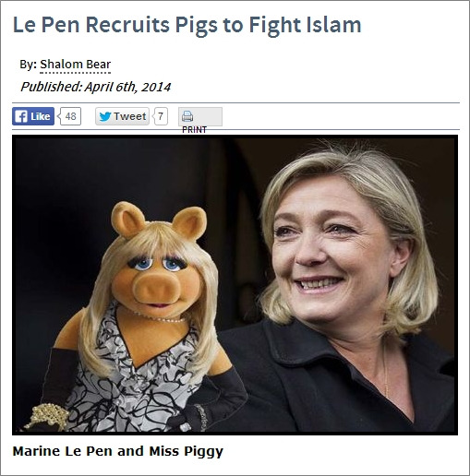This screenshot has width=470, height=476.
Task: Click the Facebook 'f' logo icon
Action: (20, 116)
